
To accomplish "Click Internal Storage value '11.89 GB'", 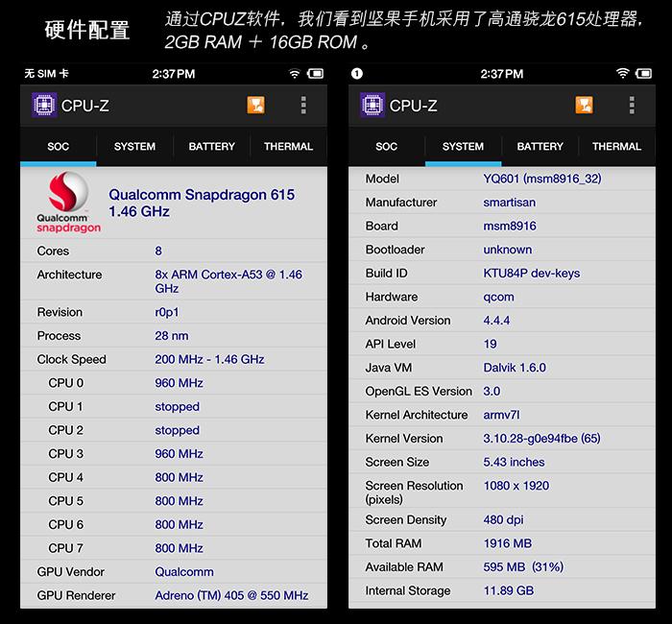I will pyautogui.click(x=509, y=590).
